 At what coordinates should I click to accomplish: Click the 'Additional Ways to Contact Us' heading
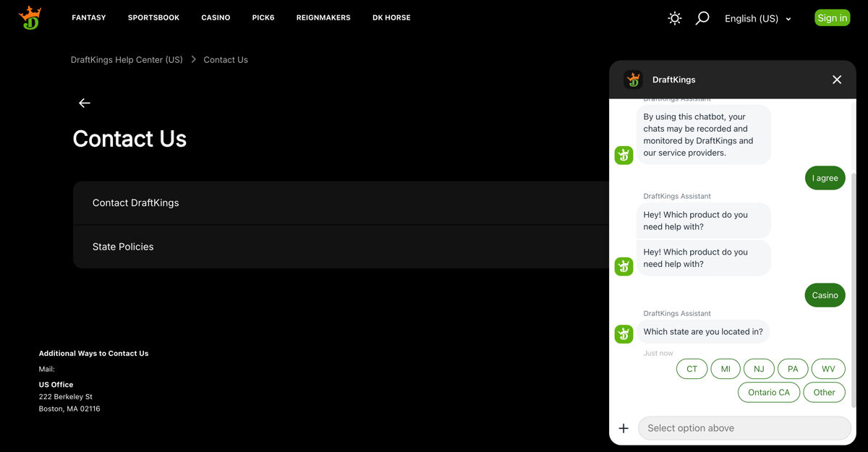[93, 354]
